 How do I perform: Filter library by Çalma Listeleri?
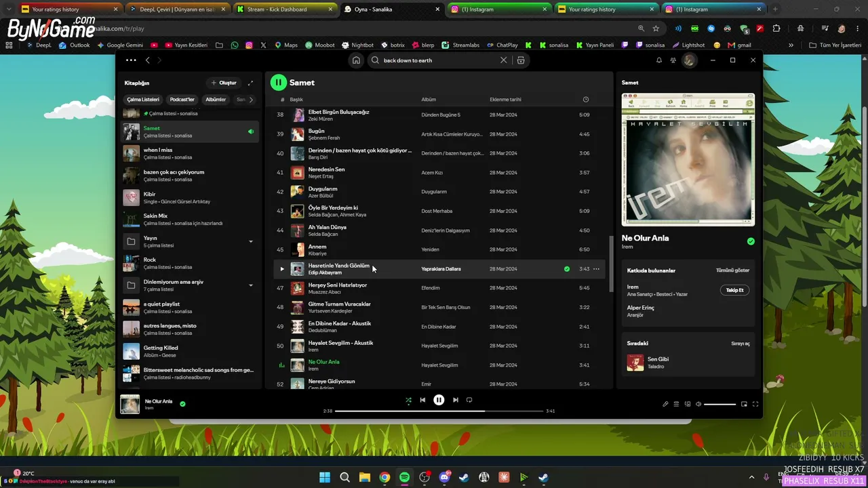tap(143, 100)
